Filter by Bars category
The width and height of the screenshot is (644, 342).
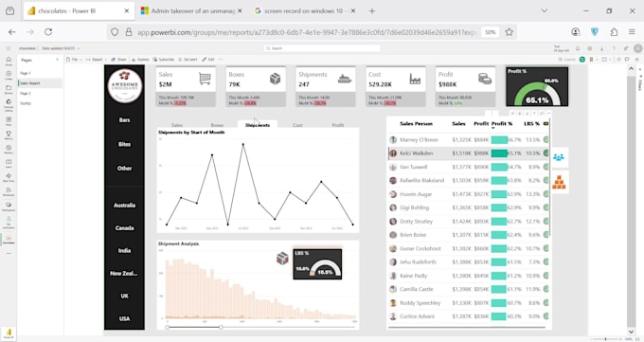(124, 120)
